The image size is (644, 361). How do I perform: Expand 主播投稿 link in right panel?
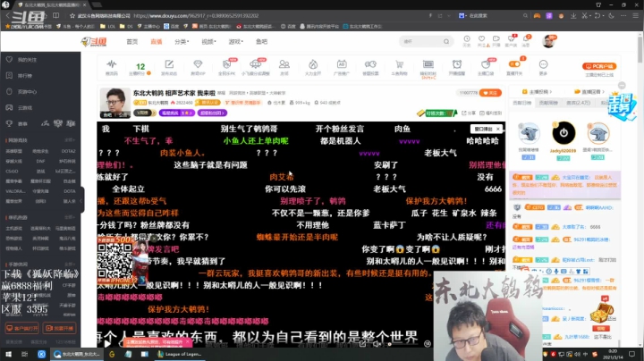pos(537,91)
